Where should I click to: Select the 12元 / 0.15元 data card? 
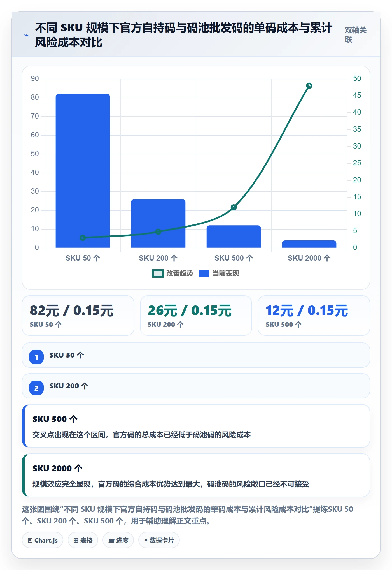(x=314, y=316)
